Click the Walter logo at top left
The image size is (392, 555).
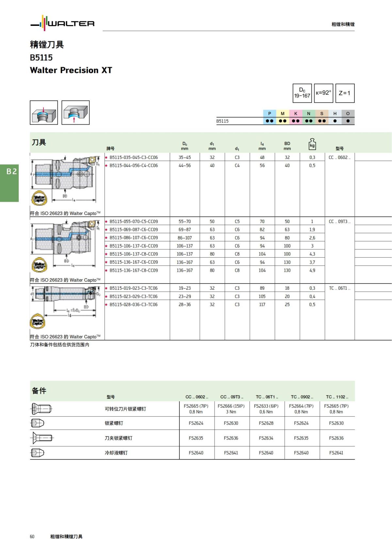click(62, 23)
